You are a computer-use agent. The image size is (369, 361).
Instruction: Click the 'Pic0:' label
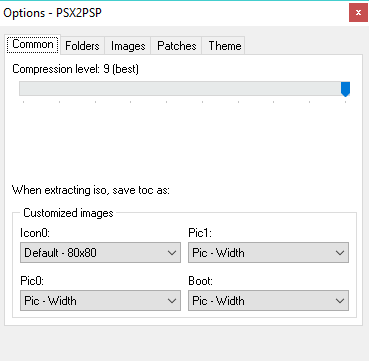tap(32, 281)
